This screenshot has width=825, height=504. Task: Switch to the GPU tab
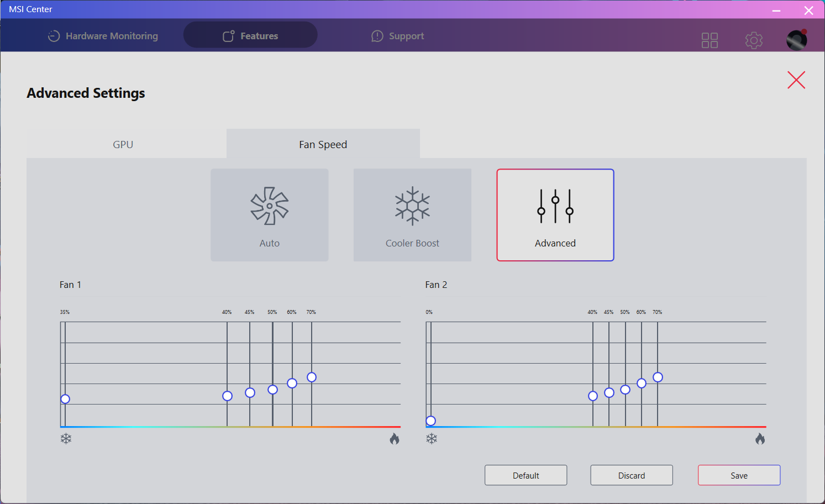coord(123,144)
